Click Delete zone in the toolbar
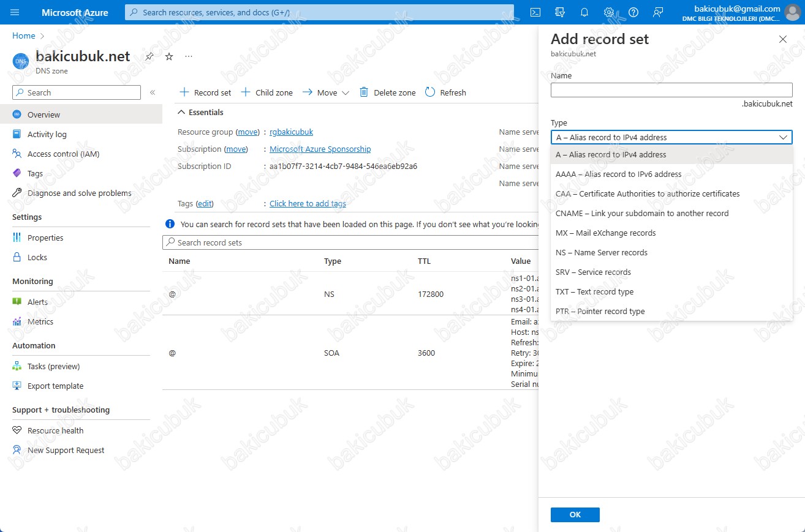 pyautogui.click(x=387, y=92)
